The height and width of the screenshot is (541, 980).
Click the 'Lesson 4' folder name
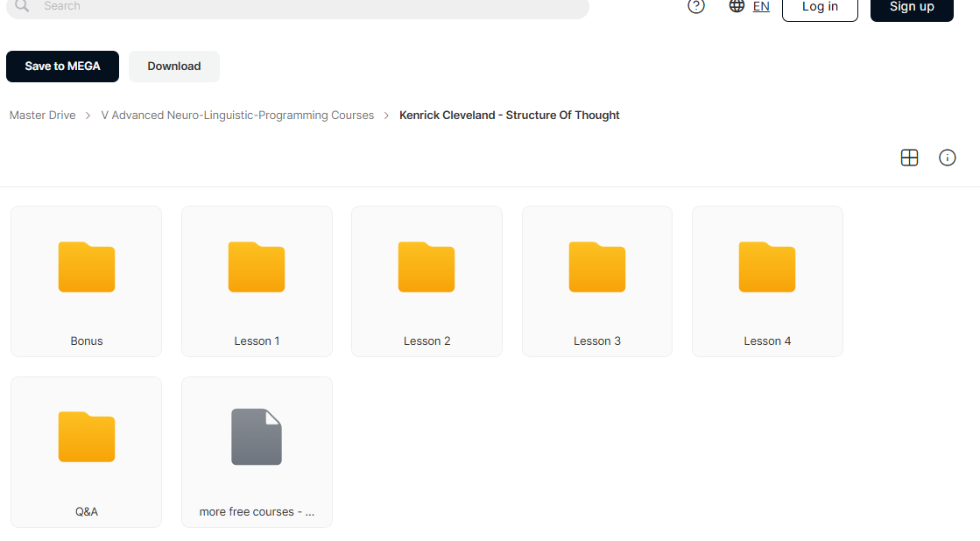(x=767, y=341)
